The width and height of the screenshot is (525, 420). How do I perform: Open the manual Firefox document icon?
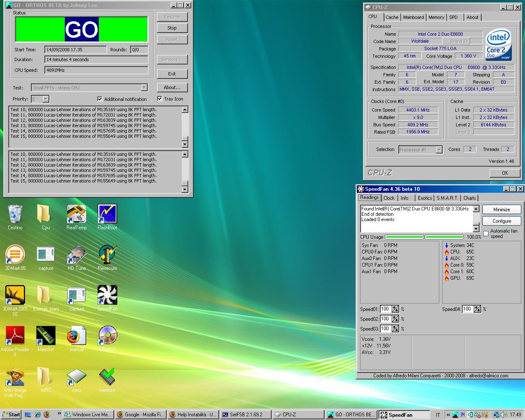(76, 336)
